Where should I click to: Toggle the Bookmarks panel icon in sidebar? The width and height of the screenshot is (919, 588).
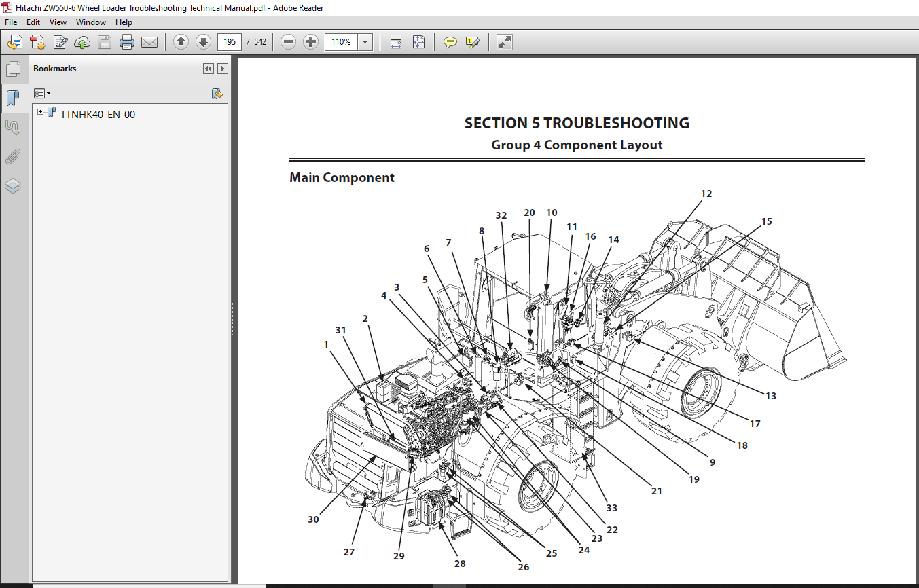(x=13, y=98)
